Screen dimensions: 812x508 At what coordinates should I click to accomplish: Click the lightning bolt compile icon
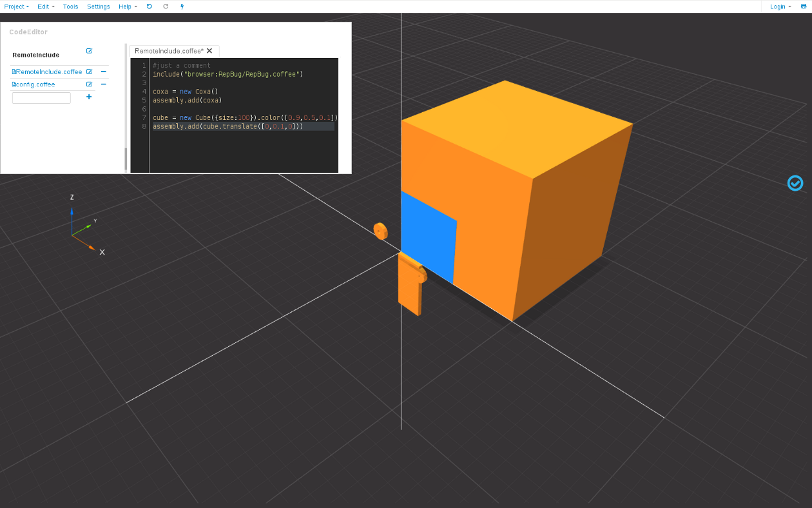(182, 6)
